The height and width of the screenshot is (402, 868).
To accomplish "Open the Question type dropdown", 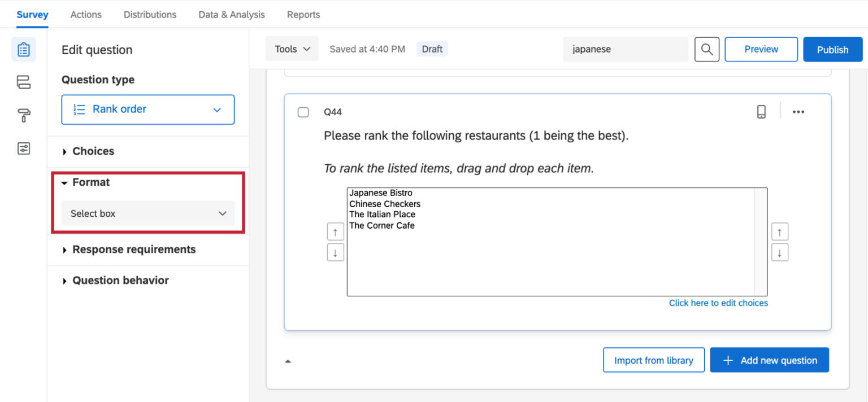I will tap(147, 110).
